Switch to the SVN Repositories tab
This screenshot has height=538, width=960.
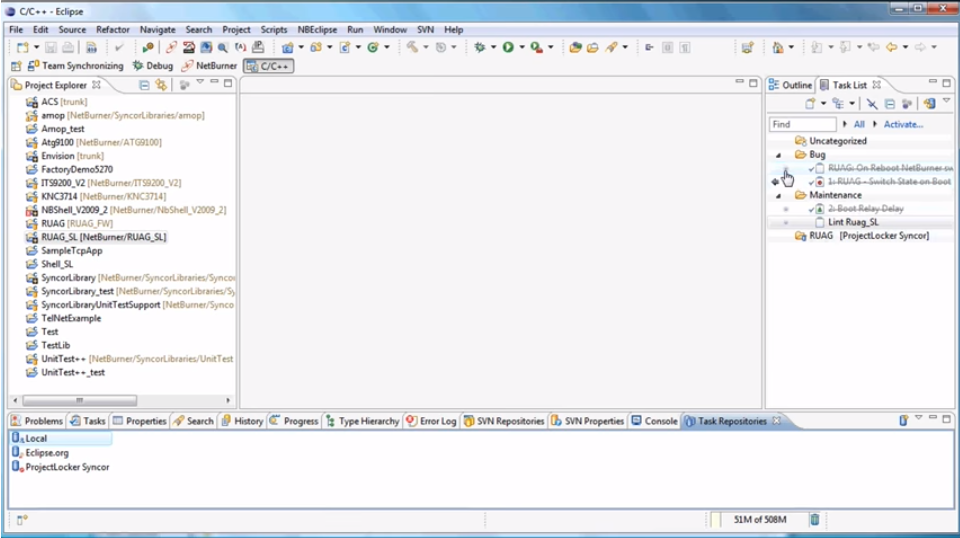coord(503,421)
